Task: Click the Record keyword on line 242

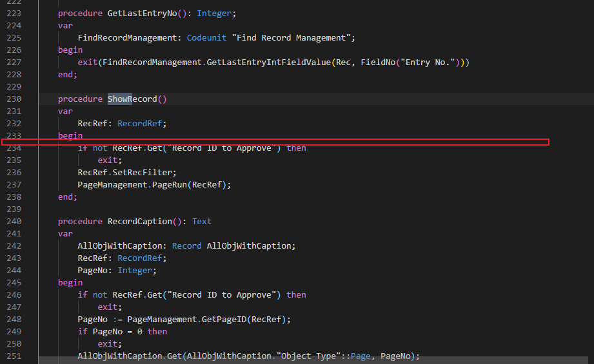Action: tap(187, 246)
